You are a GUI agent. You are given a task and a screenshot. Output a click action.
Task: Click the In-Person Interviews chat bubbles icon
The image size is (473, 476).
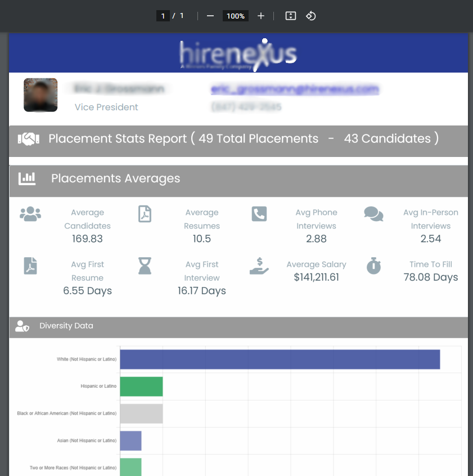click(373, 214)
